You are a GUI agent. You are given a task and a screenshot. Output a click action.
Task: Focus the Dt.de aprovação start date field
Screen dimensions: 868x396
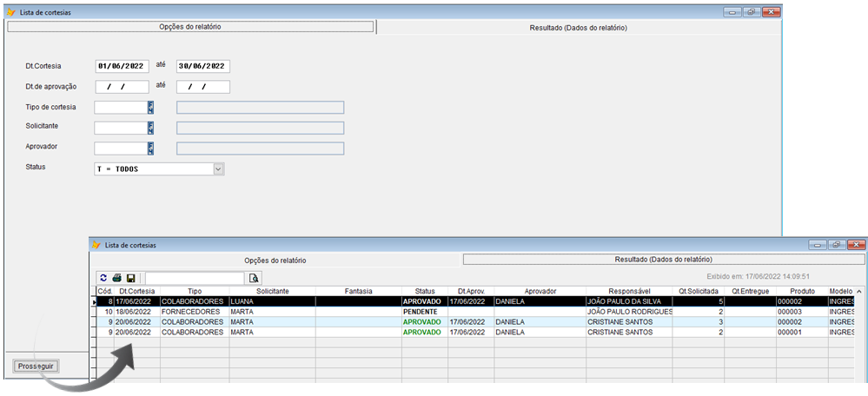[121, 87]
